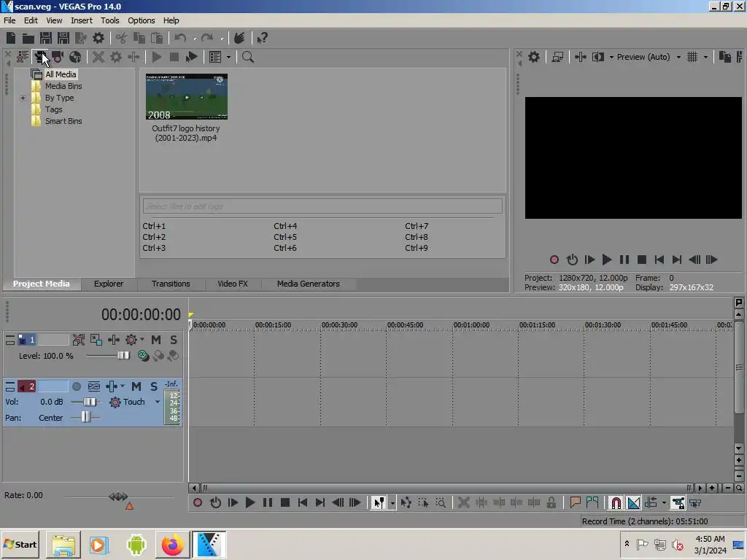Select Media Bins in the tree
Screen dimensions: 747x560
(63, 86)
